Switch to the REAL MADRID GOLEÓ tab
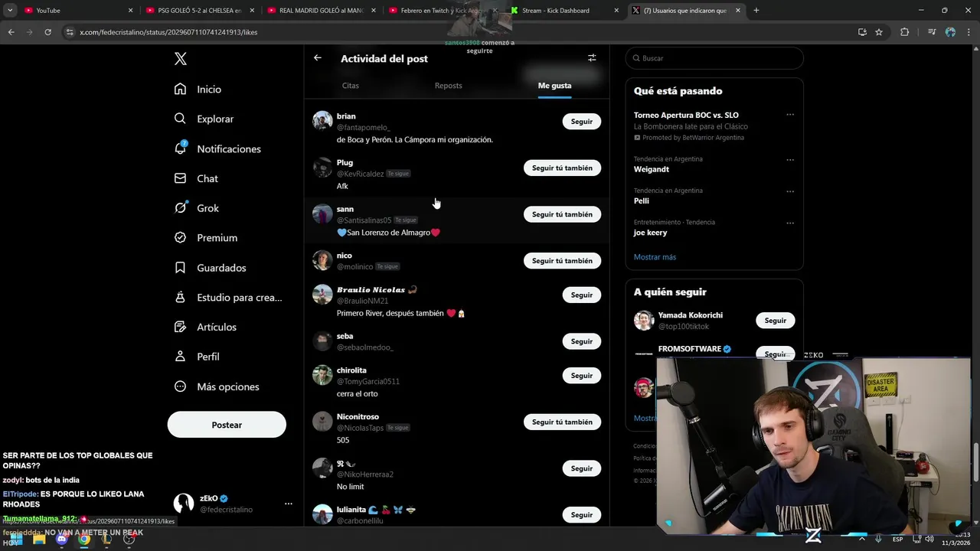980x551 pixels. pos(322,11)
